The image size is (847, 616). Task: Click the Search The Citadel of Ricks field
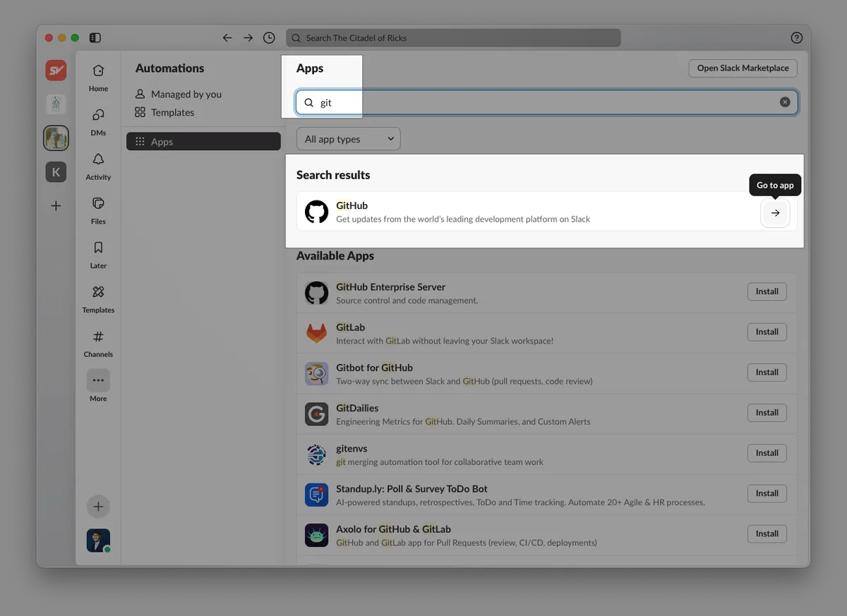[453, 38]
